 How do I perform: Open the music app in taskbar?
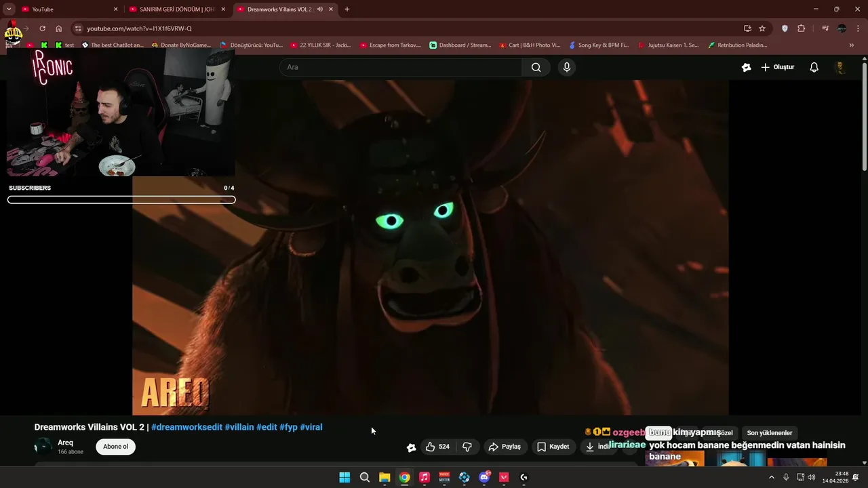tap(425, 477)
